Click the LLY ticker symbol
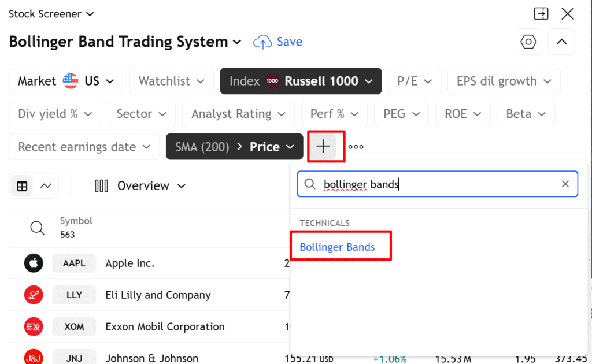 [74, 295]
